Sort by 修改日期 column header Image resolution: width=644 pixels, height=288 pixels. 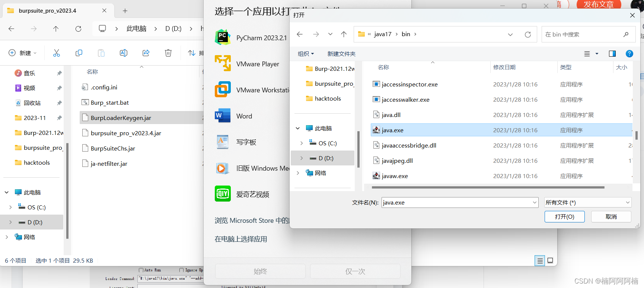point(504,67)
